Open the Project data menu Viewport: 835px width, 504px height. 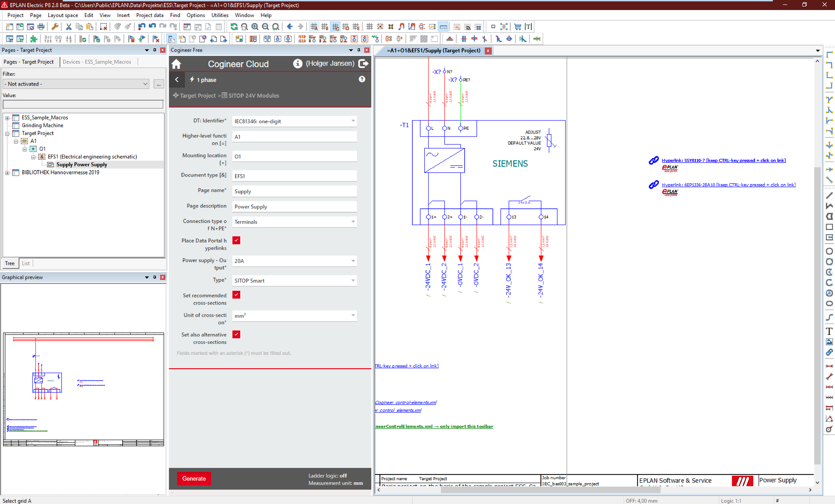[x=149, y=15]
